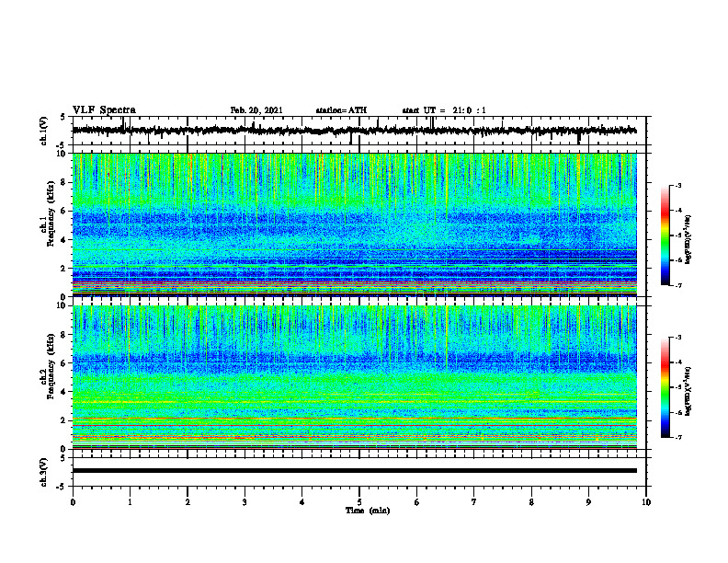Click time axis tick label "5"
728x563 pixels.
coord(359,502)
